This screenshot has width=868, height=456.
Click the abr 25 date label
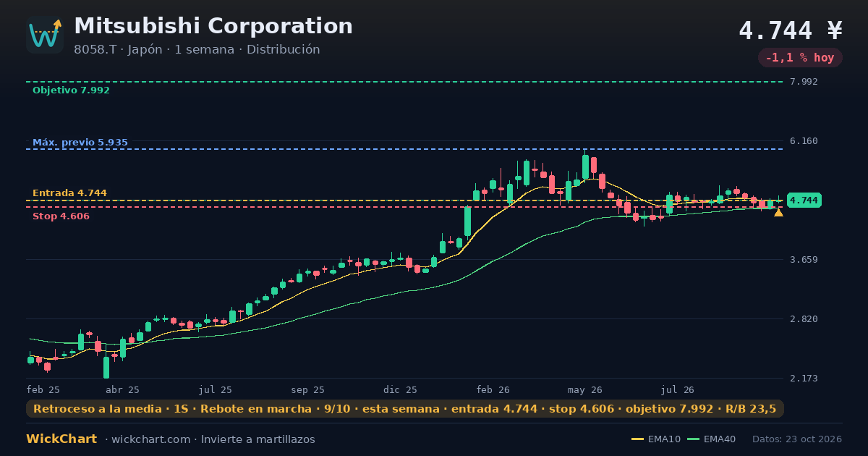[x=122, y=390]
